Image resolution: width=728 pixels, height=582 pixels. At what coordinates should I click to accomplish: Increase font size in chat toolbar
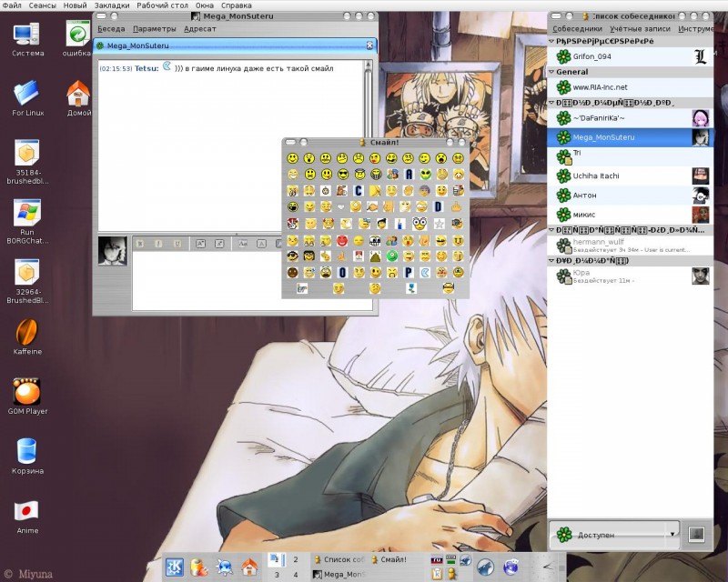click(200, 243)
